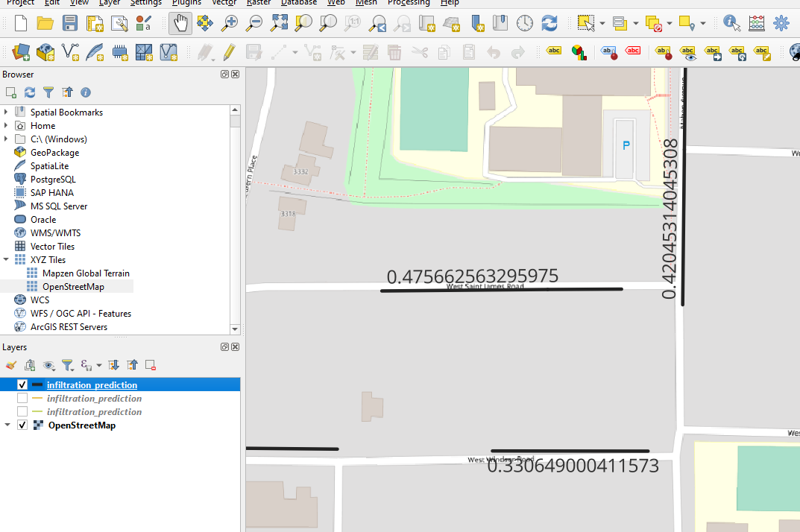Click the New Shapefile Layer icon
Viewport: 800px width, 532px height.
(x=70, y=52)
